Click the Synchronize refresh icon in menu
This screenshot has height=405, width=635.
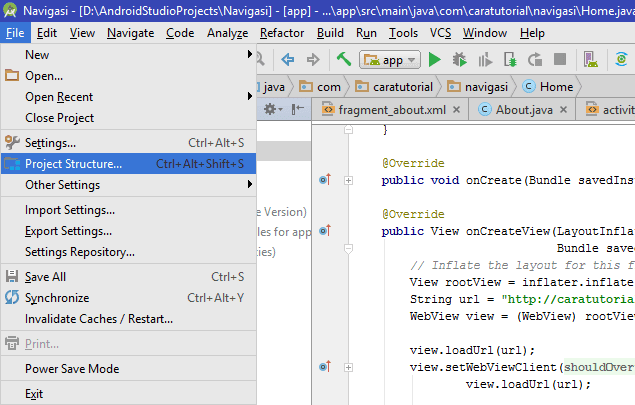pos(12,297)
